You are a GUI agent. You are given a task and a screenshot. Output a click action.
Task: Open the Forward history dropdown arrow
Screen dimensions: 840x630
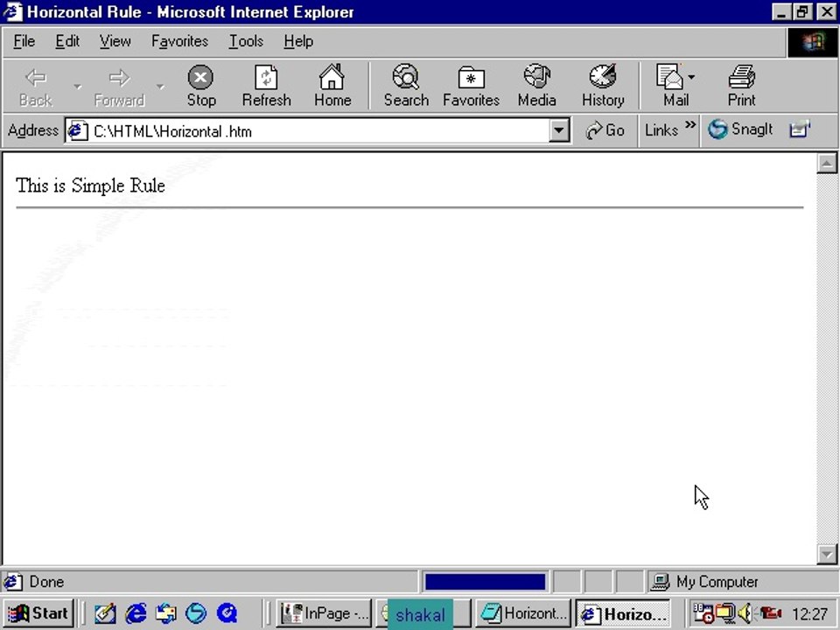click(x=160, y=87)
